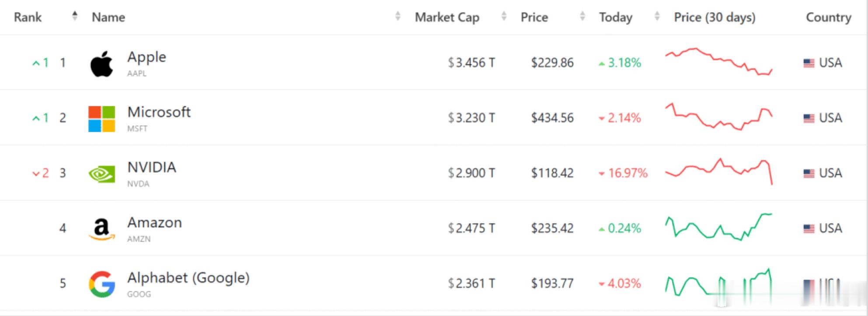Click the USA flag in Apple row
Image resolution: width=868 pixels, height=316 pixels.
click(809, 63)
